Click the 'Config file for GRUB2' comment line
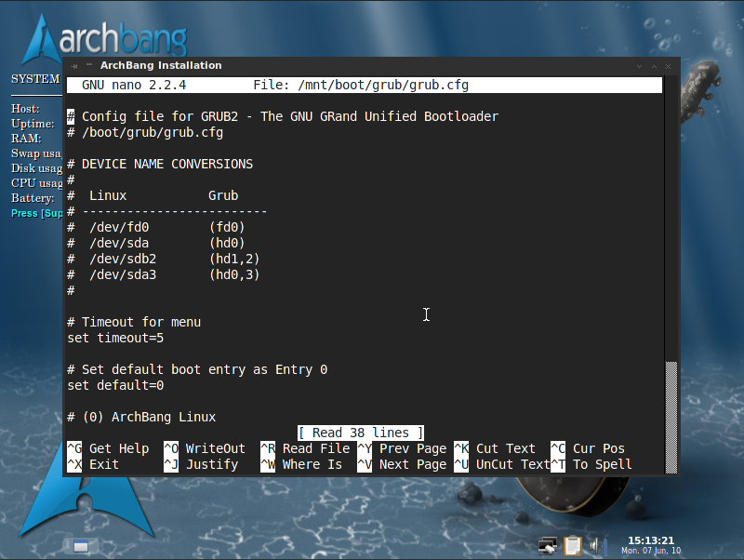 click(x=283, y=117)
